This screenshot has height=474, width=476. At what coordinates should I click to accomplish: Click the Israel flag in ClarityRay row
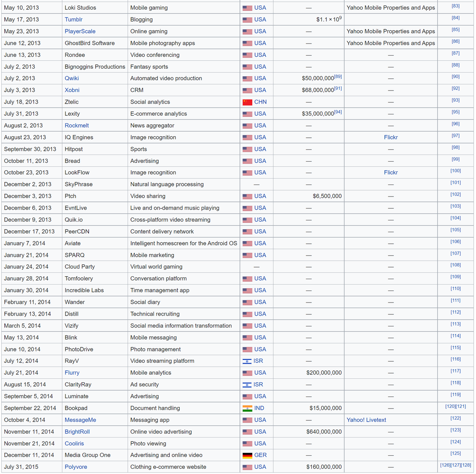(247, 385)
